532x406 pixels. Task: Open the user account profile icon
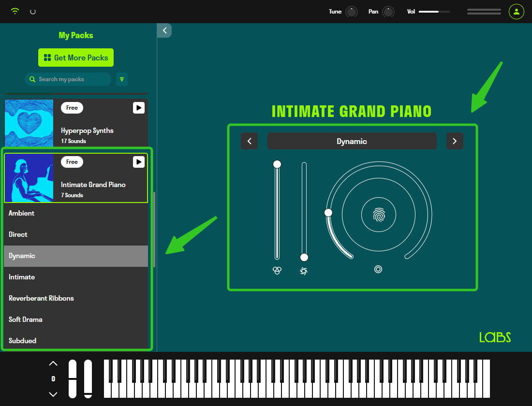516,12
